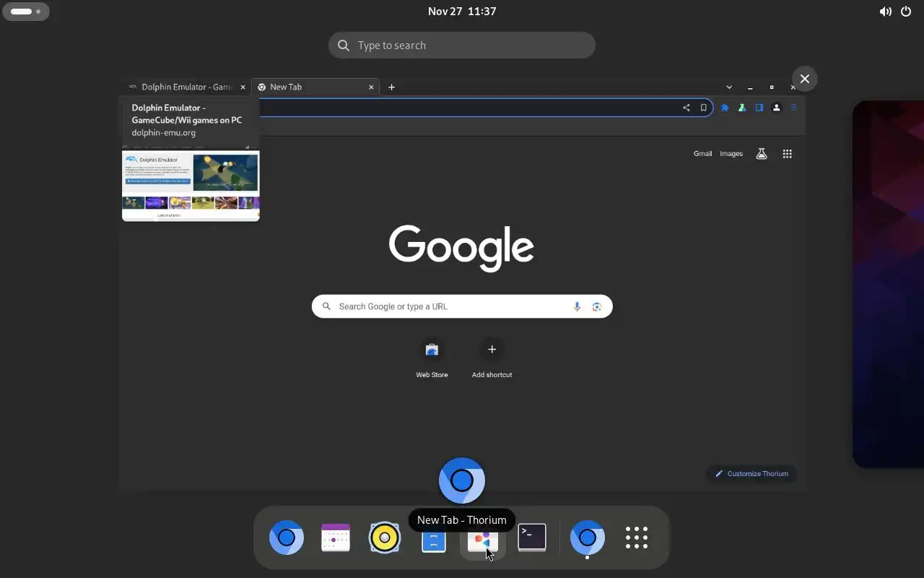Click the Dolphin Emulator tab preview thumbnail

point(191,184)
